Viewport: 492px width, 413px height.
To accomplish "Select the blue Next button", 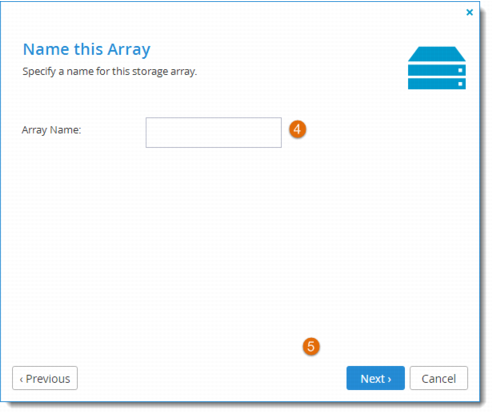I will point(375,378).
